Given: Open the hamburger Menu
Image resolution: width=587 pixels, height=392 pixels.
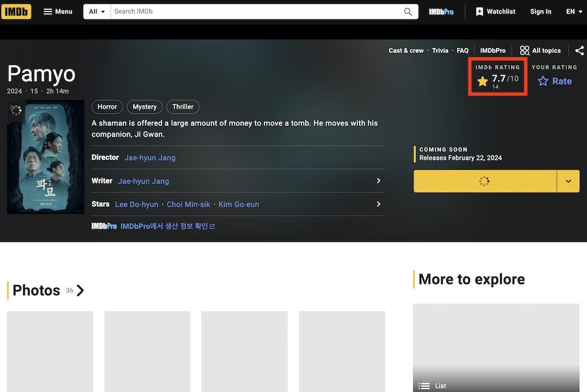Looking at the screenshot, I should (58, 12).
